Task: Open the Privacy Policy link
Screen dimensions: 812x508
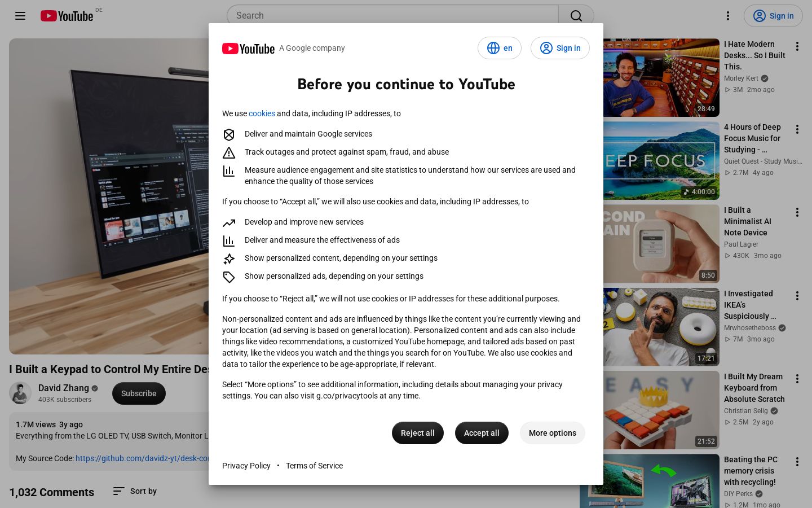Action: coord(246,466)
